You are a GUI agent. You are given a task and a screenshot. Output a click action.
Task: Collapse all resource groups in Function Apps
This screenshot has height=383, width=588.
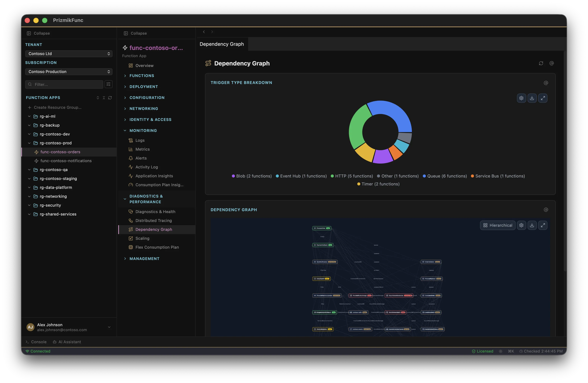point(104,98)
